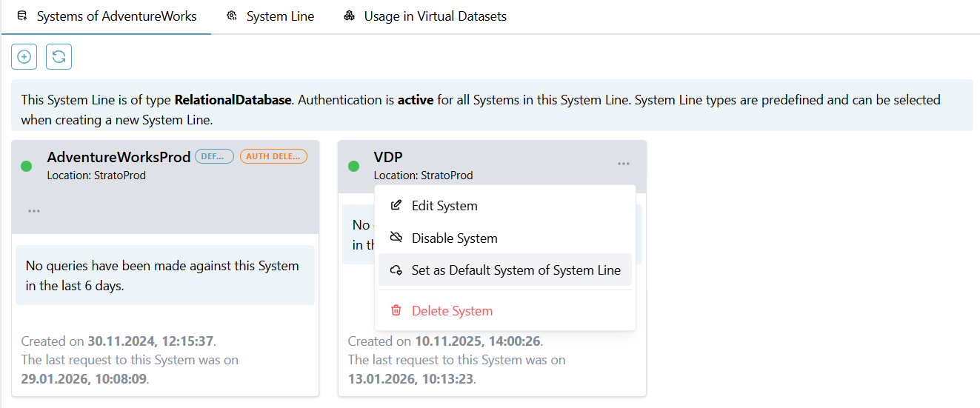Click the cloud icon beside Set as Default

396,270
